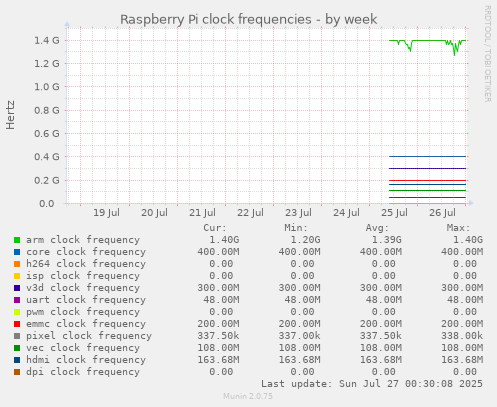
Task: Select the 'pixel clock frequency' legend label
Action: pyautogui.click(x=89, y=336)
